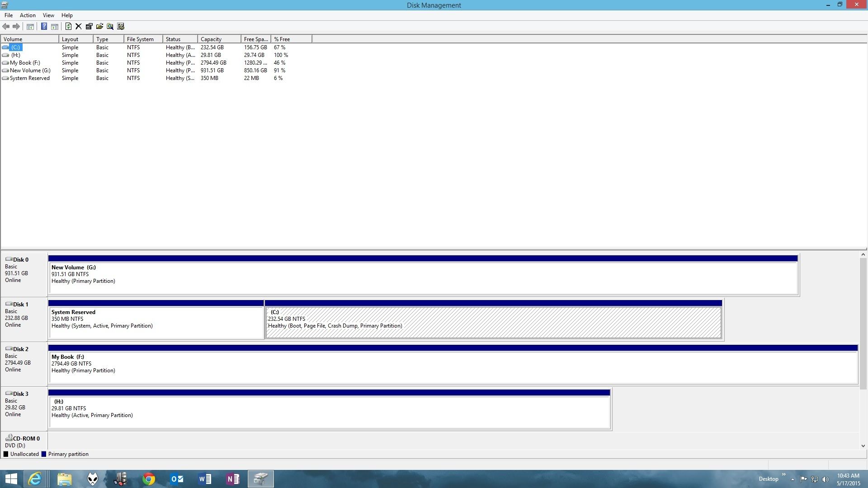
Task: Sort by the Layout column header
Action: pos(76,39)
